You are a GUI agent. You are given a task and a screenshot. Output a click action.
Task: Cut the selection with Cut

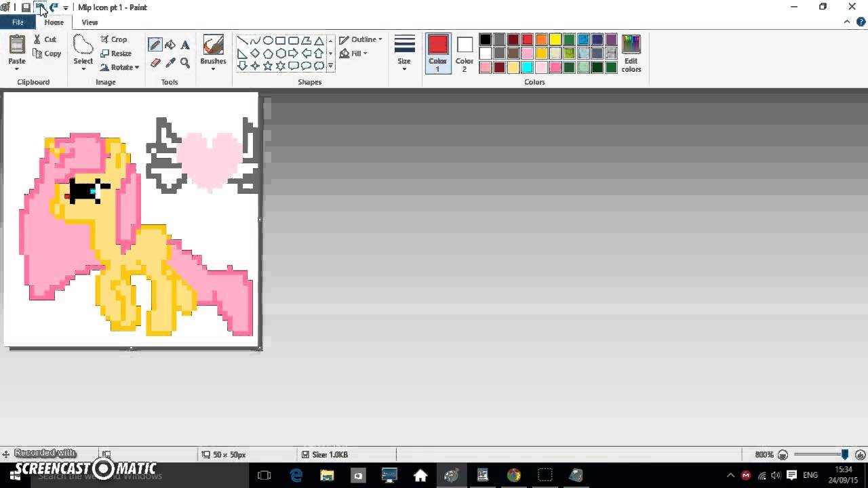point(45,39)
